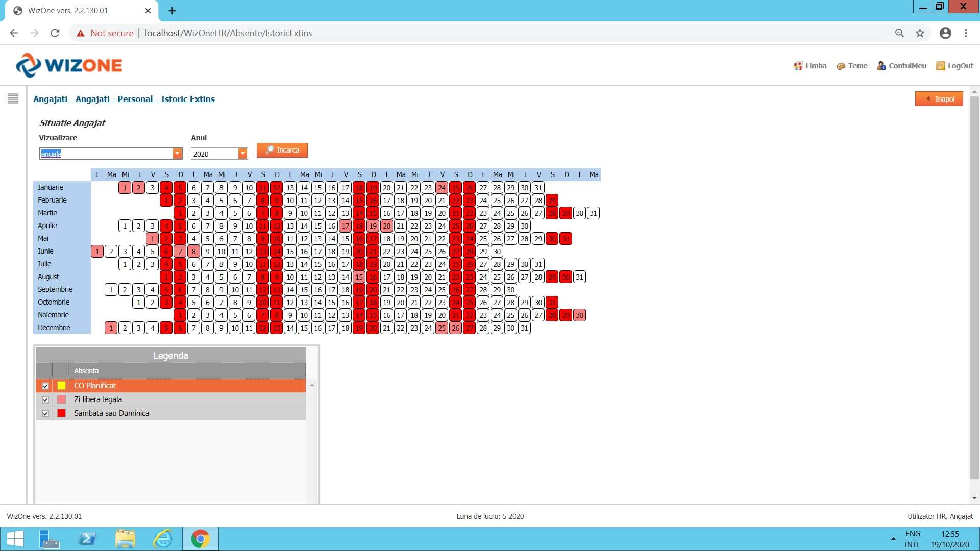Screen dimensions: 980x551
Task: Click the yellow CO Planificat swatch
Action: (61, 386)
